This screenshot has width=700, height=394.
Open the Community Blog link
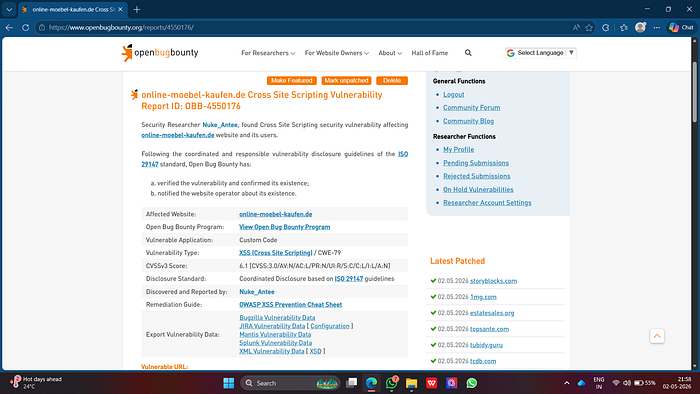(468, 121)
